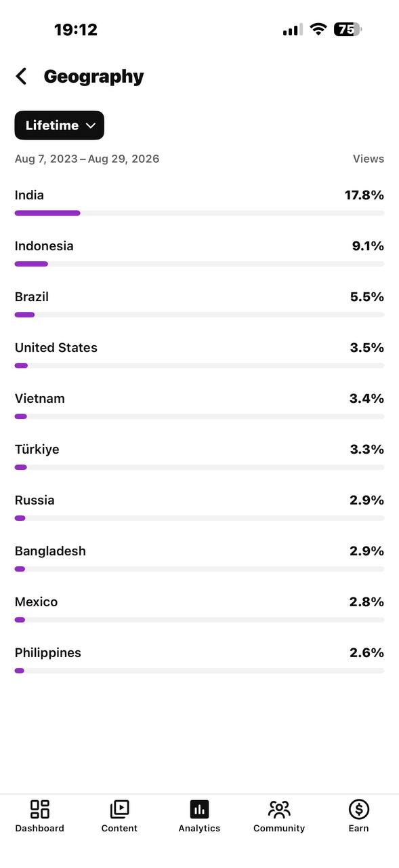Tap the battery indicator in status bar
Viewport: 399px width, 868px height.
pyautogui.click(x=348, y=29)
